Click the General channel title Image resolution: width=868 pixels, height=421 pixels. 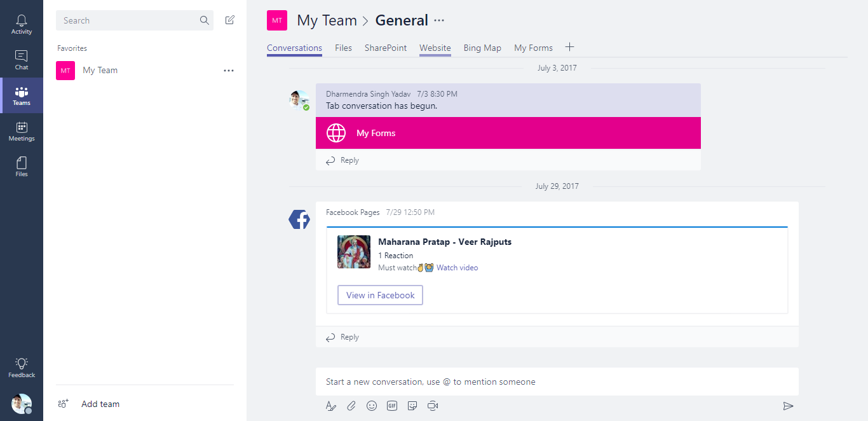click(x=402, y=20)
